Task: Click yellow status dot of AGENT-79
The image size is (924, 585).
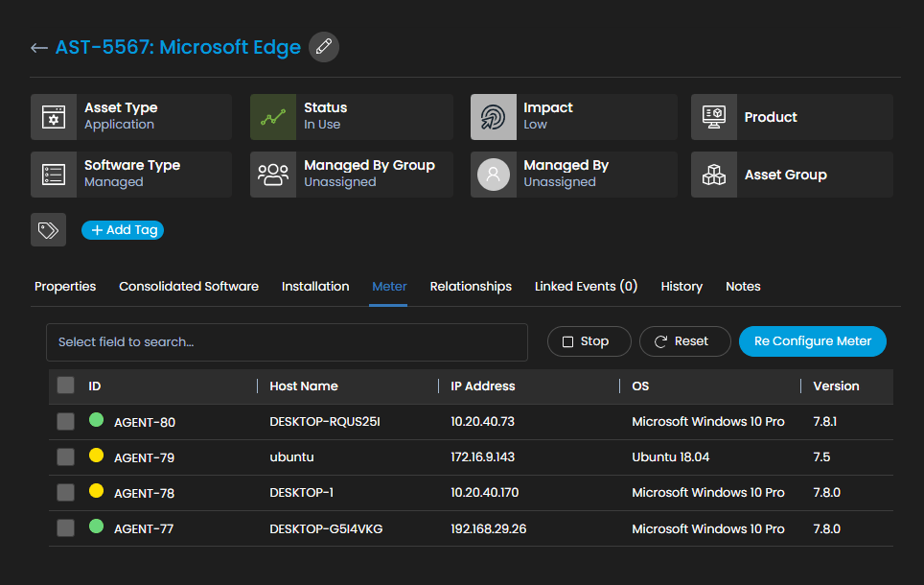Action: coord(96,456)
